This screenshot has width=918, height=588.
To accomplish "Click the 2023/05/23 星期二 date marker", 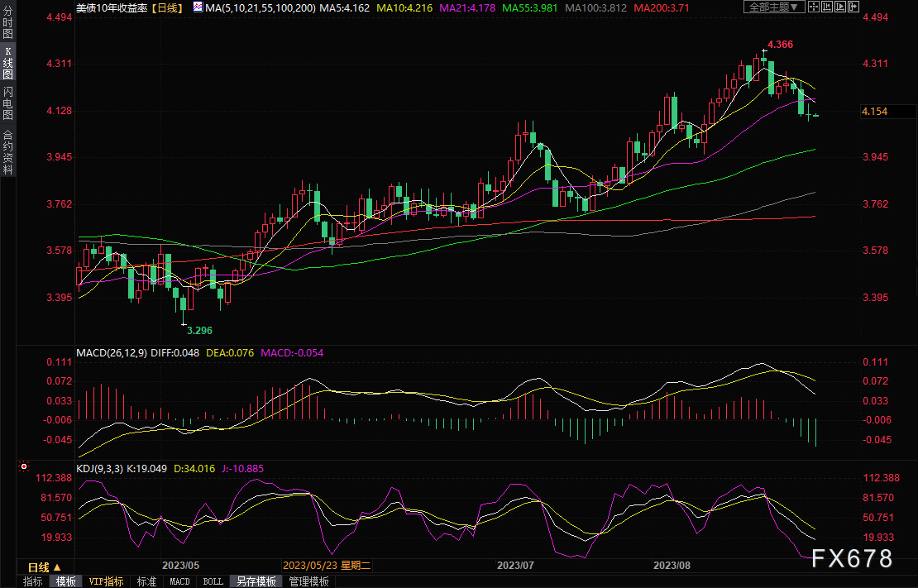I will pyautogui.click(x=329, y=566).
